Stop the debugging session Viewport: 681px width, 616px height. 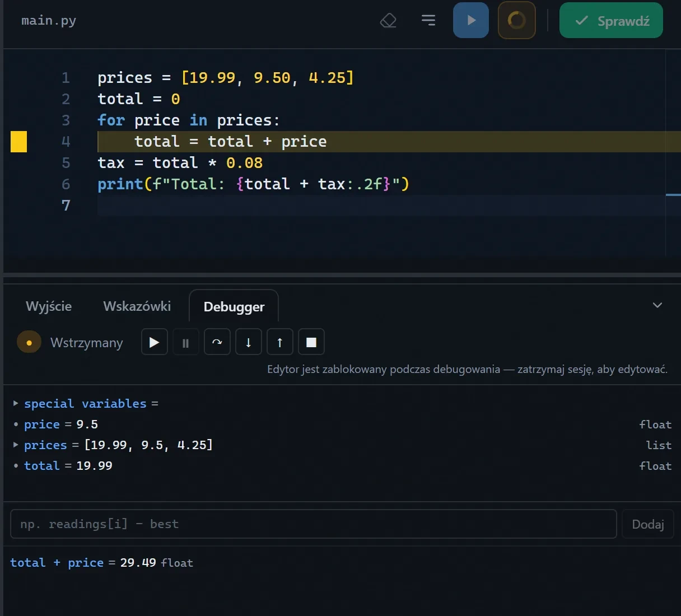311,342
